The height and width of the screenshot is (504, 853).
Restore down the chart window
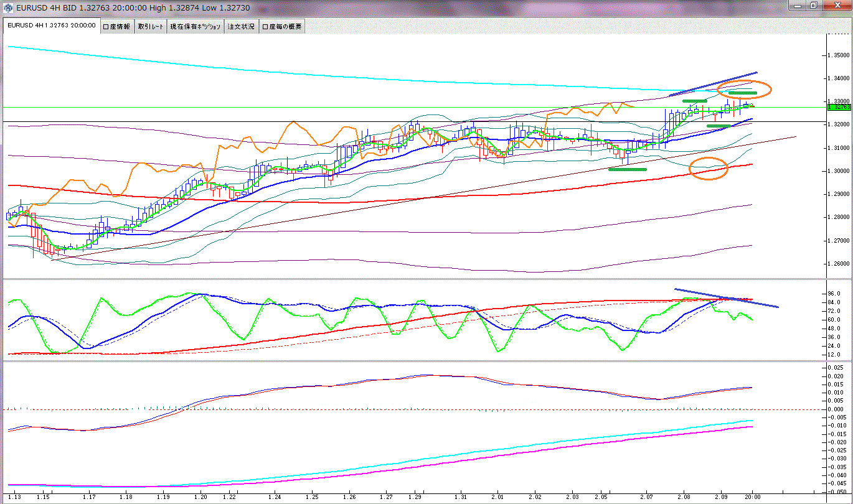[814, 6]
